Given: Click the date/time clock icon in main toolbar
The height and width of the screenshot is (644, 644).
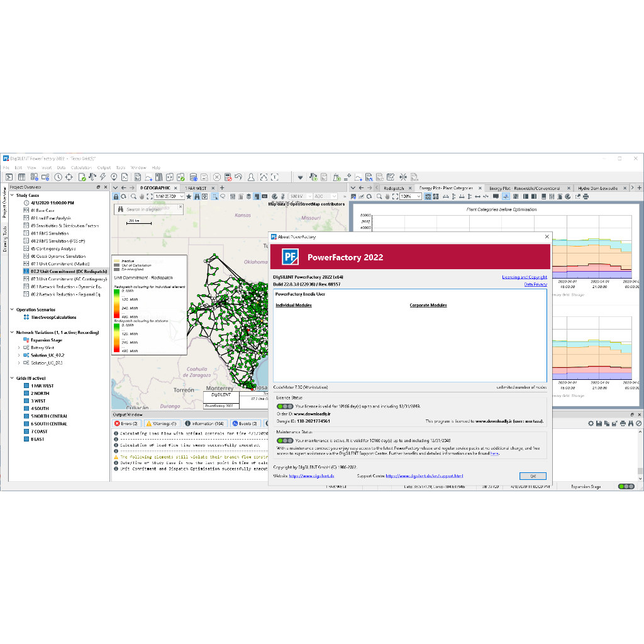Looking at the screenshot, I should point(58,177).
